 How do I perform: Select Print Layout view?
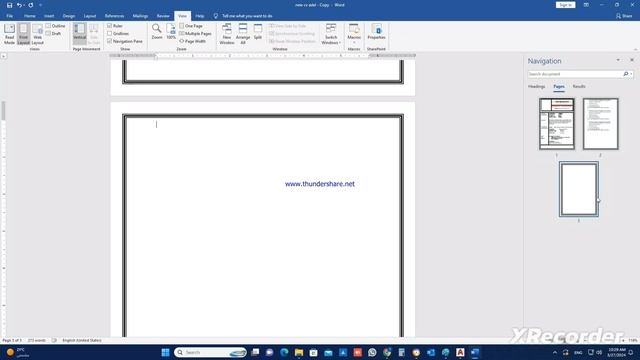pos(24,34)
